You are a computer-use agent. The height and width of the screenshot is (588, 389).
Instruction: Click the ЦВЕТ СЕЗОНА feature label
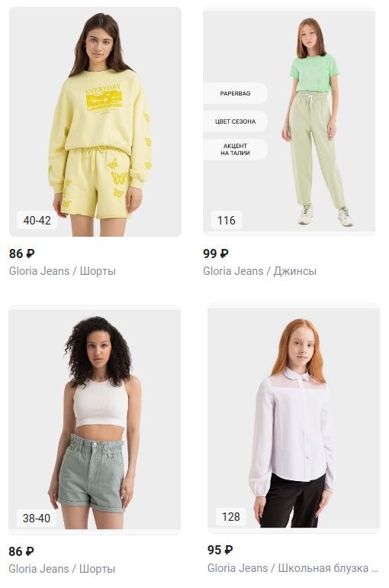tap(235, 121)
